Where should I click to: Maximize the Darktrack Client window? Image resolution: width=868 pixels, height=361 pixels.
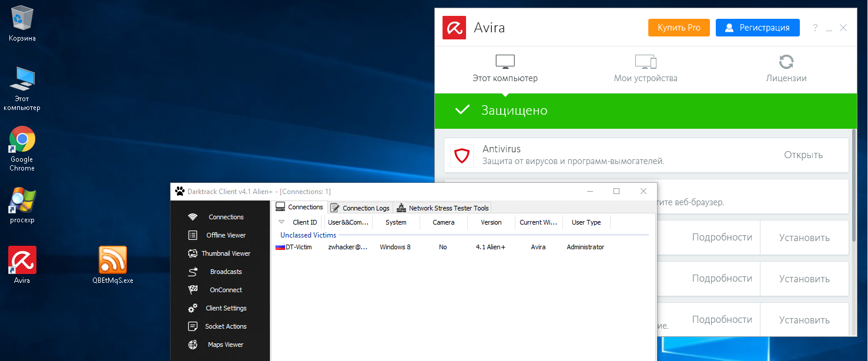click(x=616, y=191)
